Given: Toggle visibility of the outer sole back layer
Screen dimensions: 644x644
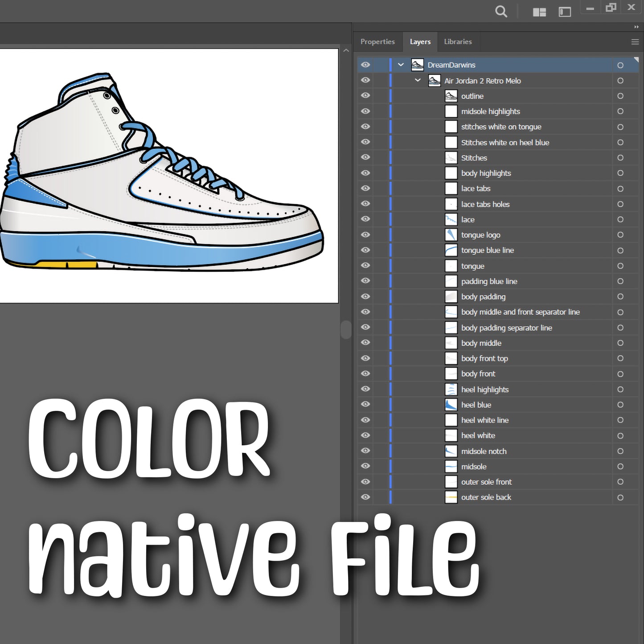Looking at the screenshot, I should click(365, 497).
